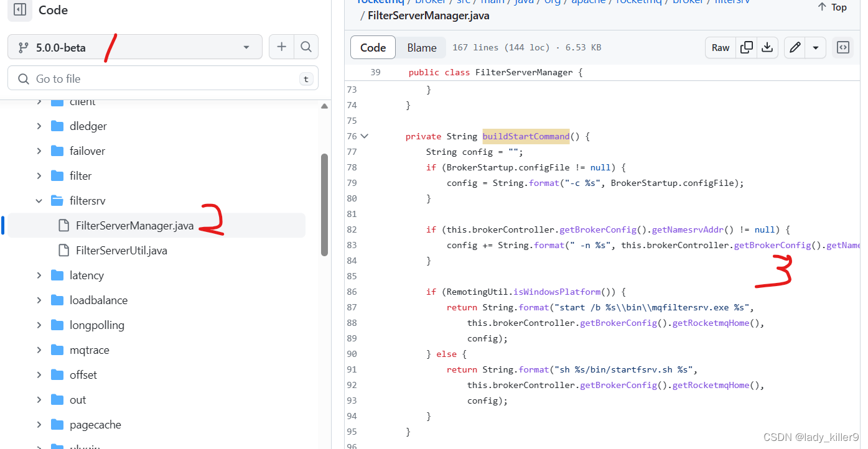Image resolution: width=868 pixels, height=449 pixels.
Task: Jump to Top of file
Action: pos(832,7)
